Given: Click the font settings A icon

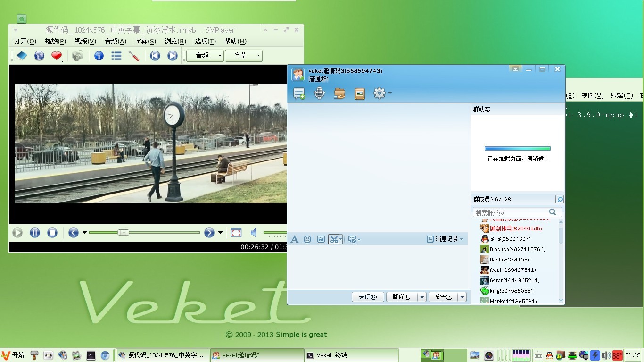Looking at the screenshot, I should tap(295, 239).
